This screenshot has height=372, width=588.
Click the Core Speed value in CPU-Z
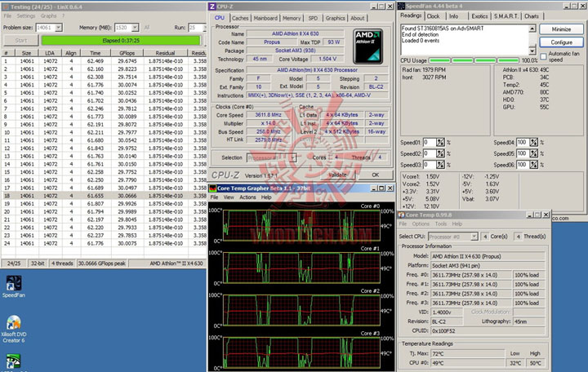pos(268,115)
